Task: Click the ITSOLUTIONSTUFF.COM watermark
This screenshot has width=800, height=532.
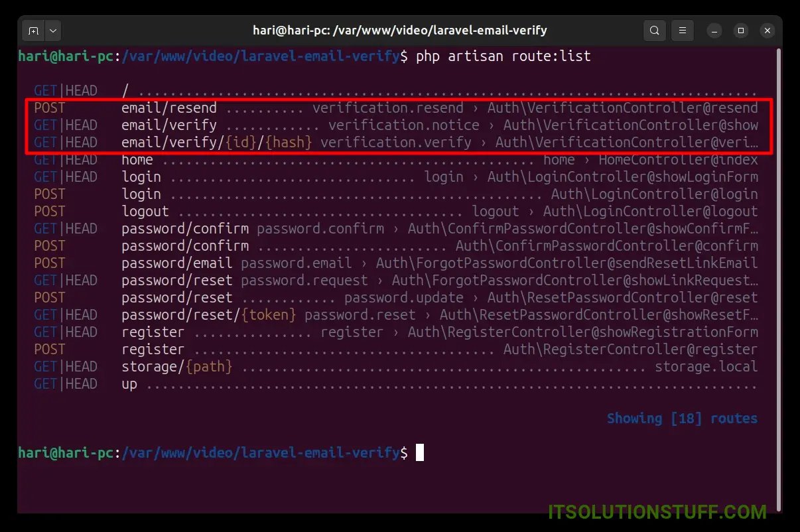Action: 657,512
